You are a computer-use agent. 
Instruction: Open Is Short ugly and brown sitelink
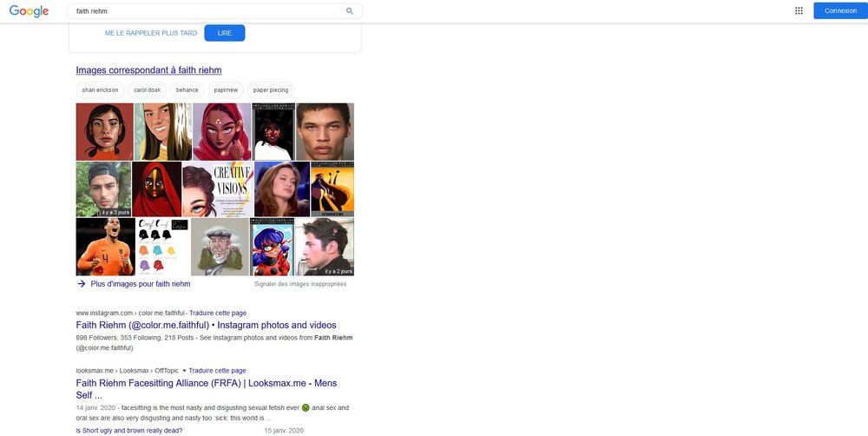129,431
